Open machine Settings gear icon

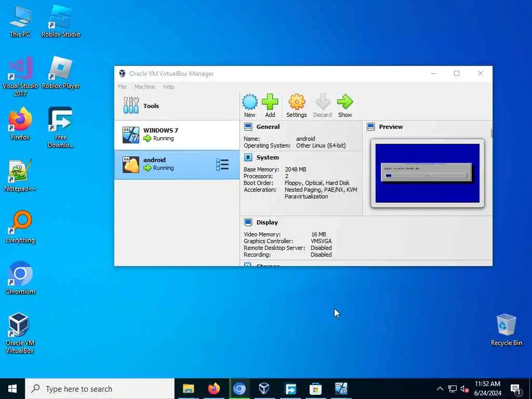click(x=297, y=102)
